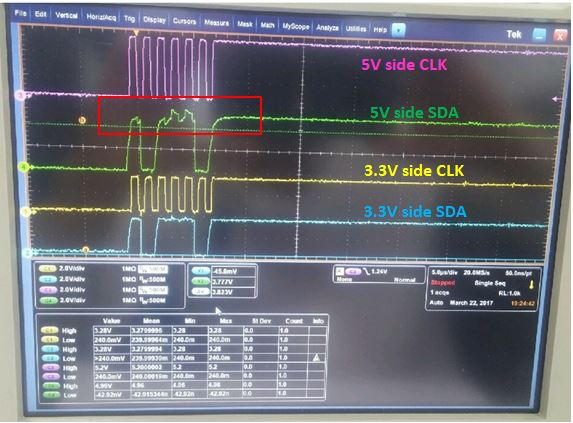This screenshot has height=423, width=573.
Task: Click the orange clock time readout
Action: tap(523, 304)
